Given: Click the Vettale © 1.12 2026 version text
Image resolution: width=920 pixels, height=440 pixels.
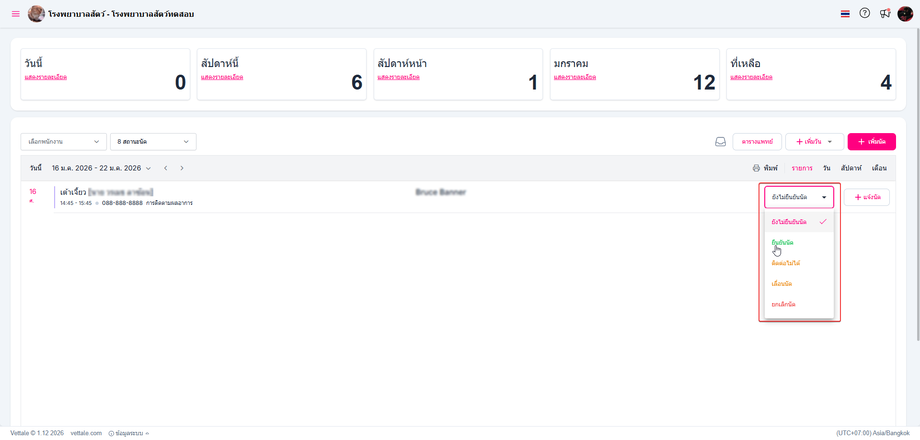Looking at the screenshot, I should (38, 434).
